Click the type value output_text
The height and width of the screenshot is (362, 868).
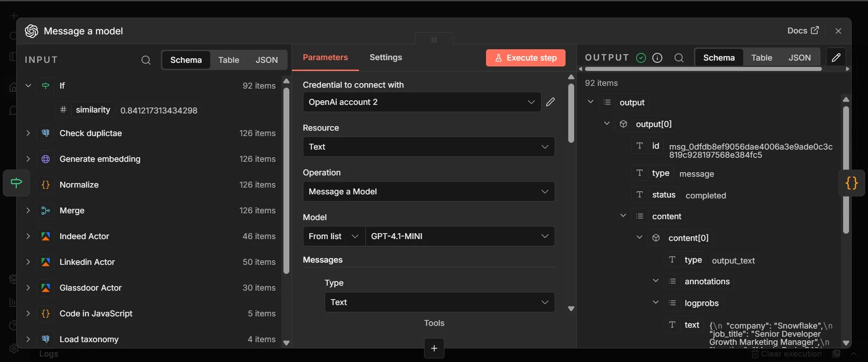733,261
